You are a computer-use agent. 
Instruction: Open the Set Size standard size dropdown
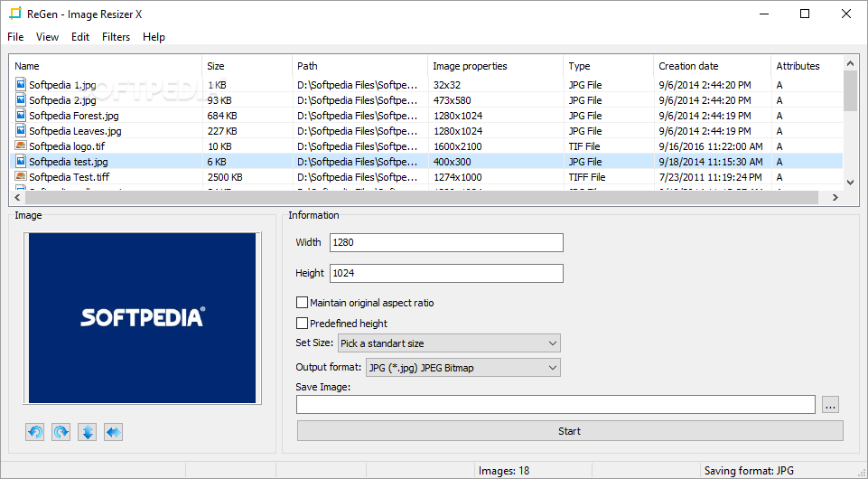[449, 343]
